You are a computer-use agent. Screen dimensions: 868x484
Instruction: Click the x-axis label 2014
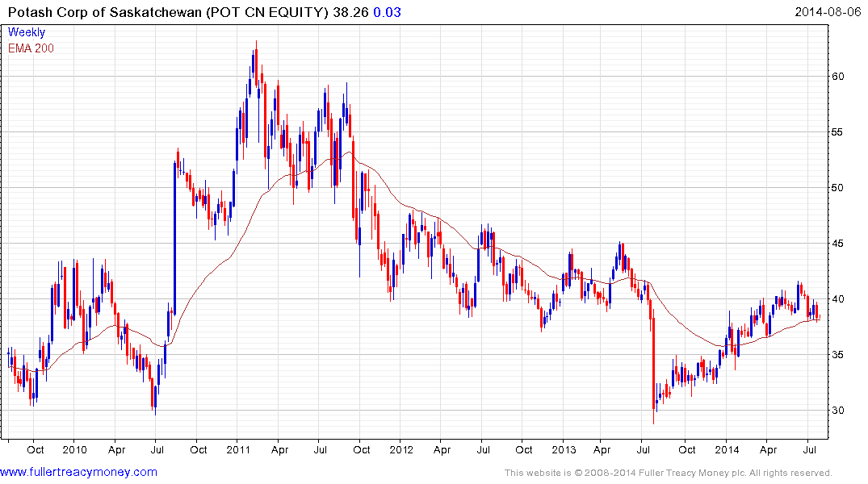[x=727, y=449]
